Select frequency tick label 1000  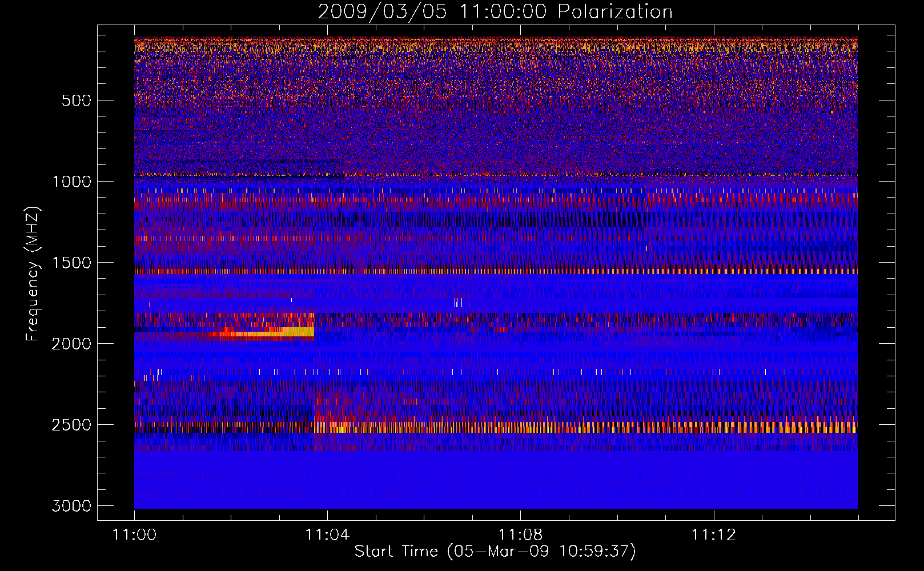coord(72,182)
